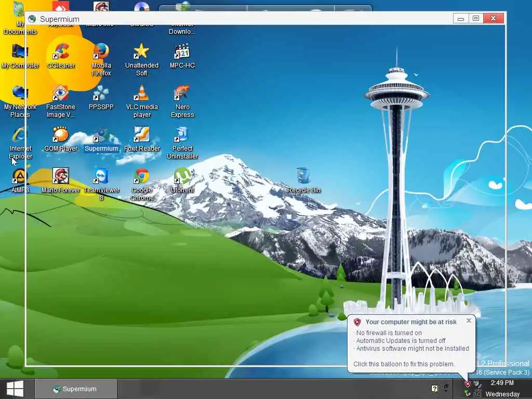Click 'Your computer might be at risk' heading
Image resolution: width=532 pixels, height=399 pixels.
[x=411, y=322]
